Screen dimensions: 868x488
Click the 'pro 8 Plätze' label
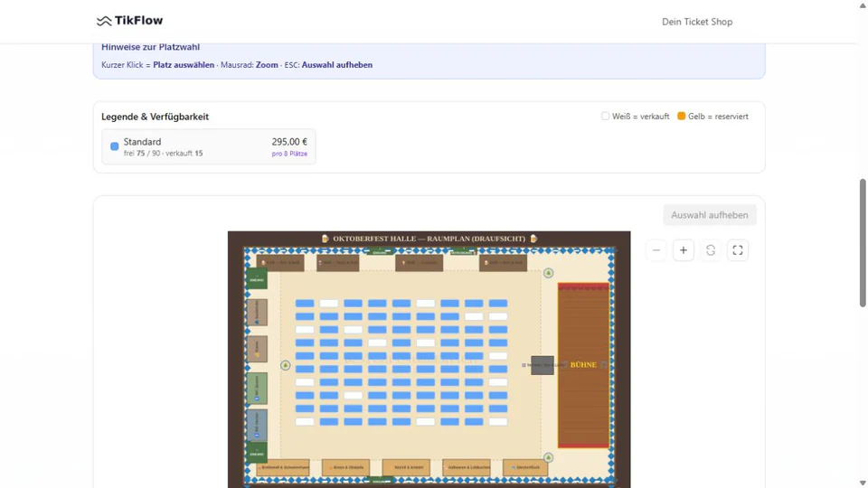[x=289, y=154]
